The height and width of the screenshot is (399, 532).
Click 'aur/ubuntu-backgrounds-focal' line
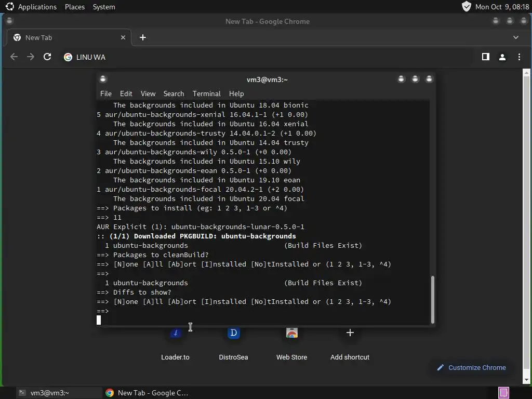[x=200, y=189]
